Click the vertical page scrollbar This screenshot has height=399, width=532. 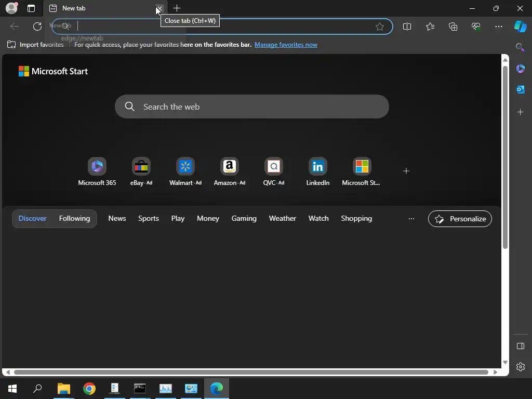505,157
